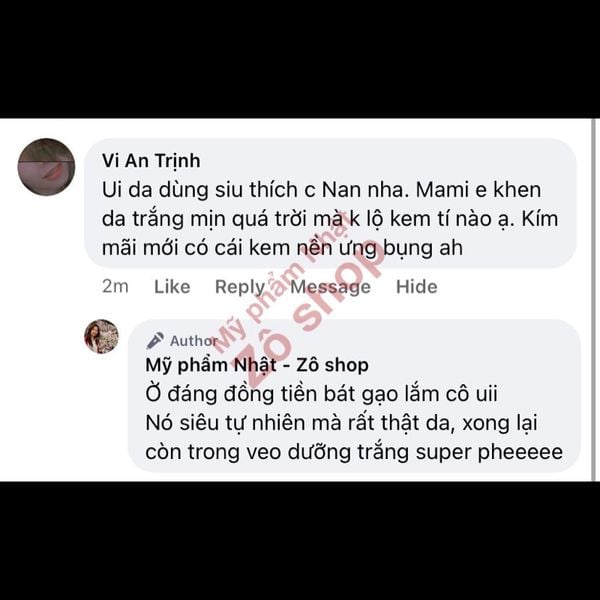Click the vertical scrollbar on the right edge

click(x=594, y=300)
